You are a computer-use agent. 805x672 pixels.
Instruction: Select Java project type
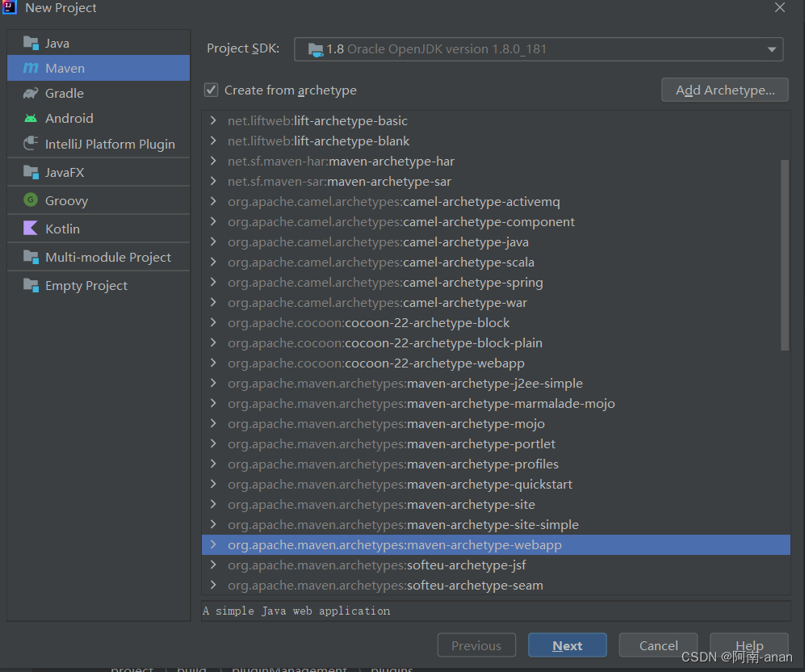[99, 43]
